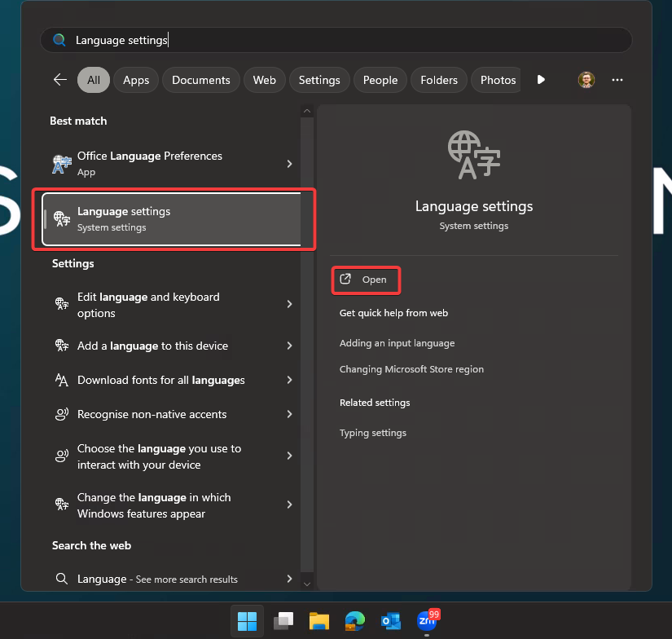Click the filter tabs scroll-right arrow
Viewport: 672px width, 639px height.
tap(541, 80)
